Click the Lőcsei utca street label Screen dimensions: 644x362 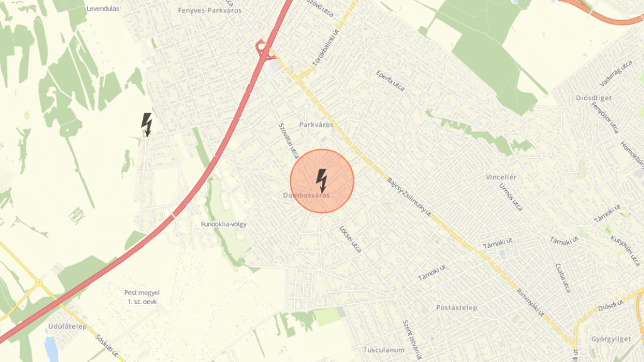(x=350, y=239)
